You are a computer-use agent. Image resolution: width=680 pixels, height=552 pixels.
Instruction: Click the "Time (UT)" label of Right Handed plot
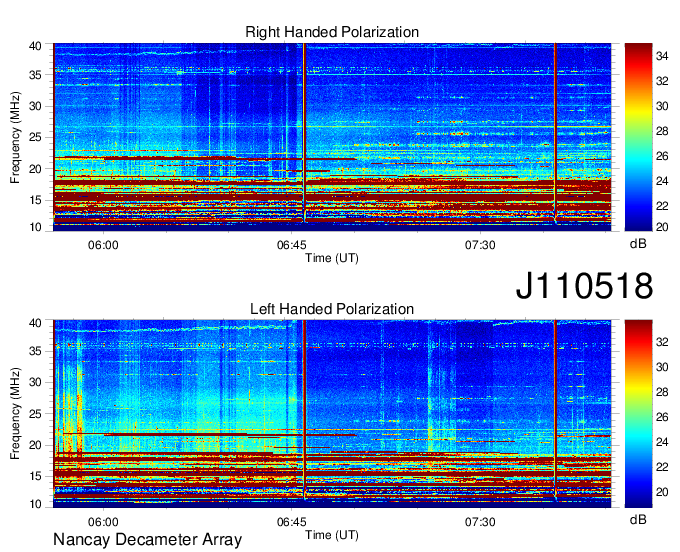332,258
